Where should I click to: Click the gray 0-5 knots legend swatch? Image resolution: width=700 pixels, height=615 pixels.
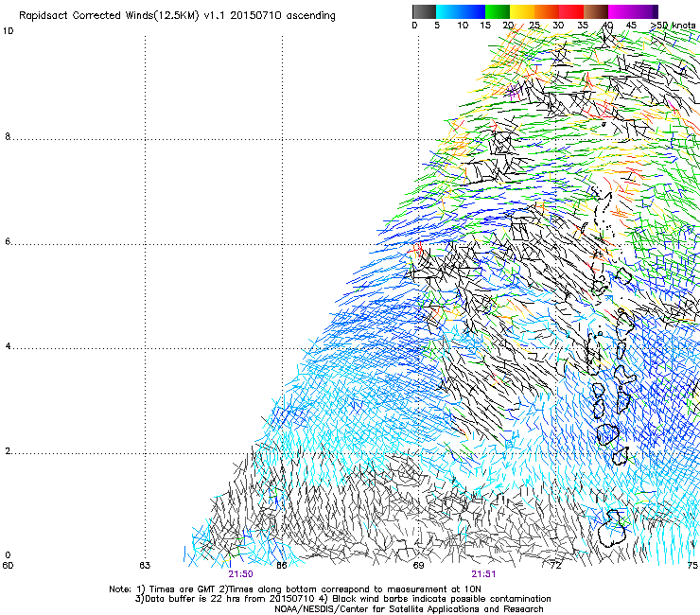pos(424,11)
